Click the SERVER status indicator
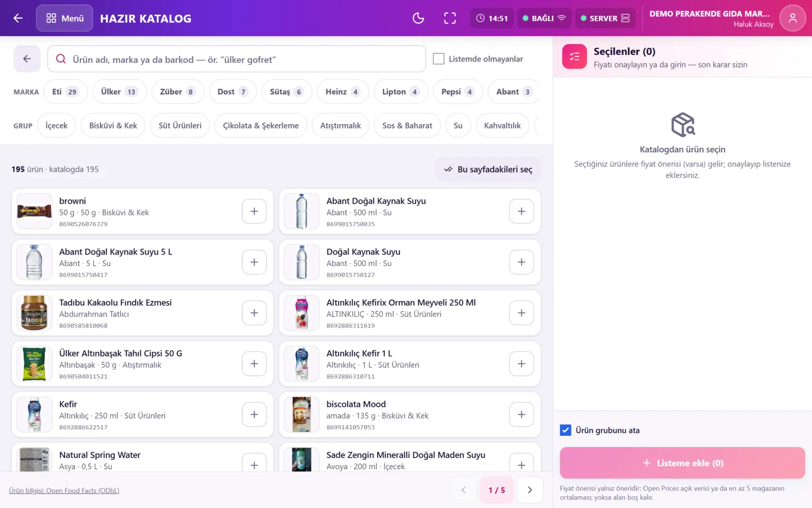Screen dimensions: 812x508 coord(605,18)
